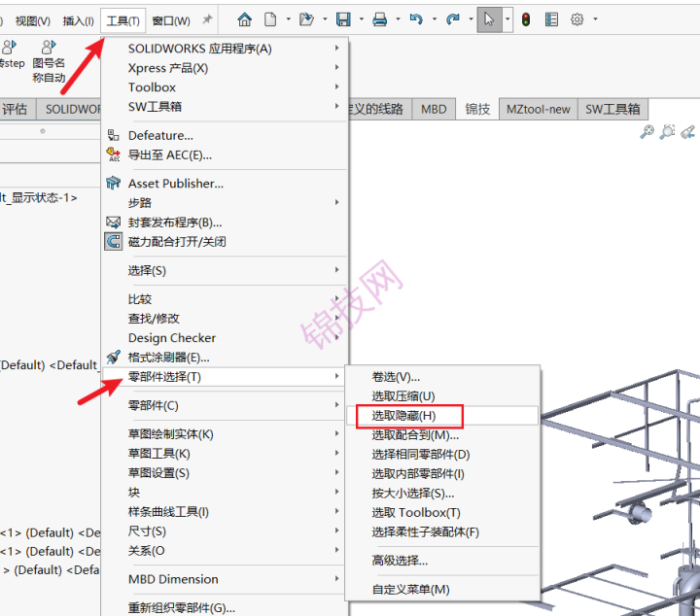Screen dimensions: 700x616
Task: Click the step conversion macro icon
Action: click(10, 47)
